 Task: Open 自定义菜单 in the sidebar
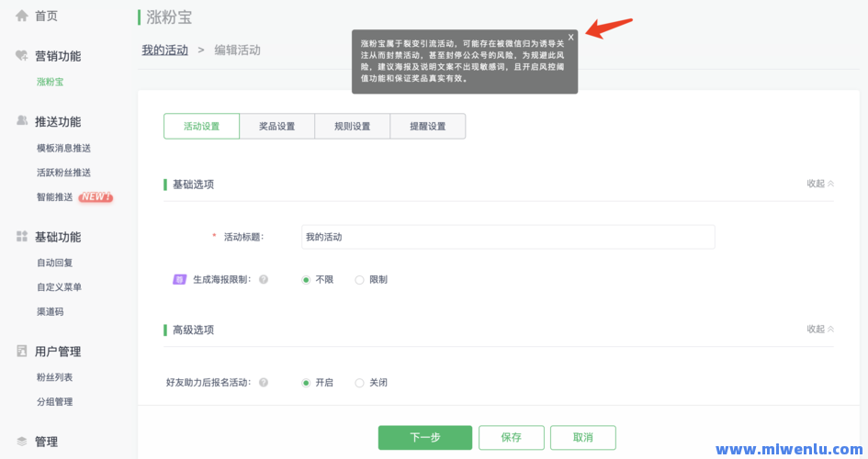[59, 287]
